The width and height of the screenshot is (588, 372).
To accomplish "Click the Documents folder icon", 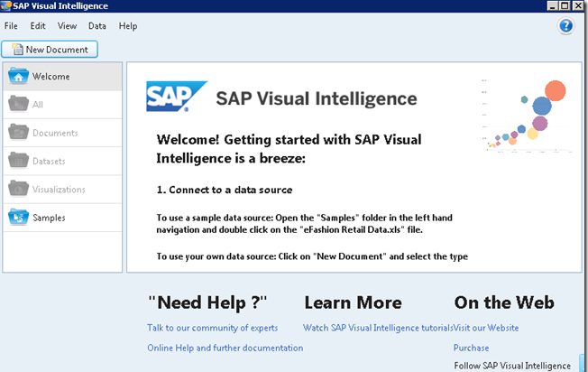I will (18, 132).
